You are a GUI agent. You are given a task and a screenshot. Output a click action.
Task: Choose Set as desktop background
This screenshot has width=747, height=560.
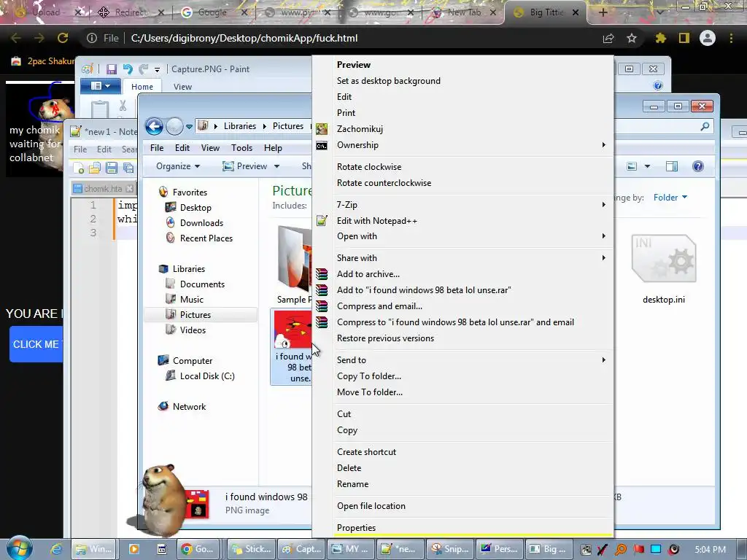pos(462,81)
